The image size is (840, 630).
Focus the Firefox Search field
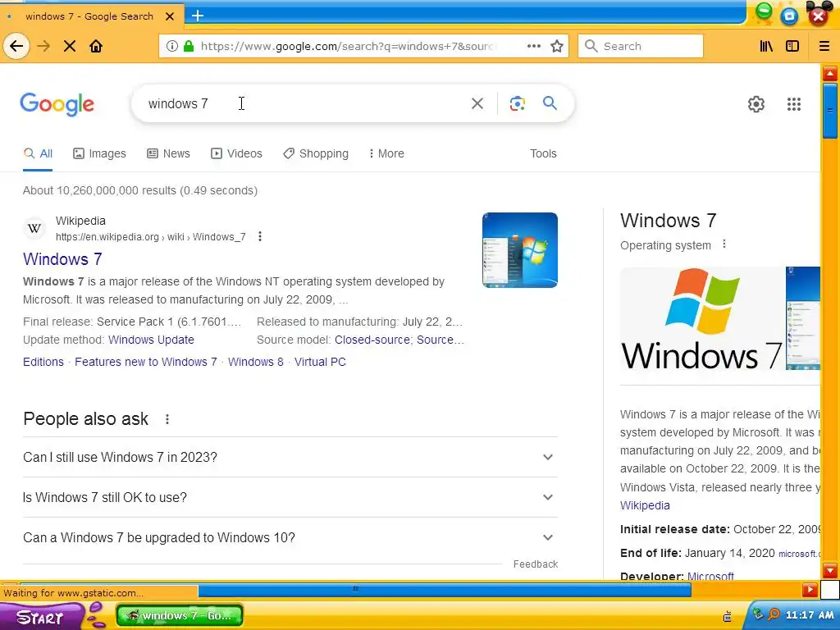tap(641, 46)
